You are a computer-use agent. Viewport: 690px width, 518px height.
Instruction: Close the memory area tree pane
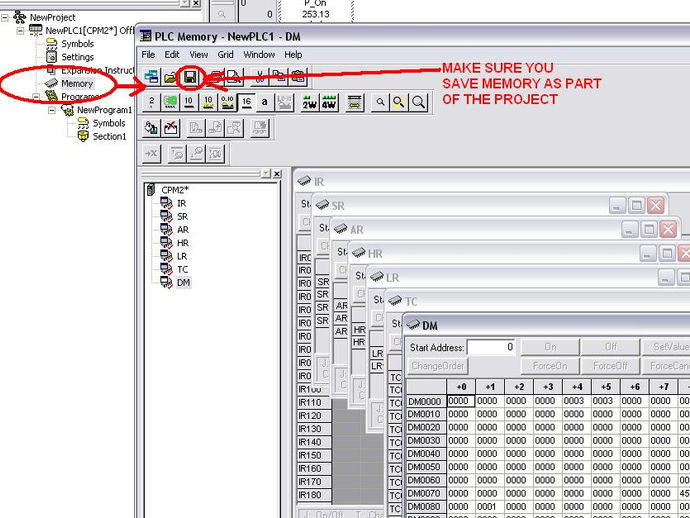coord(277,174)
